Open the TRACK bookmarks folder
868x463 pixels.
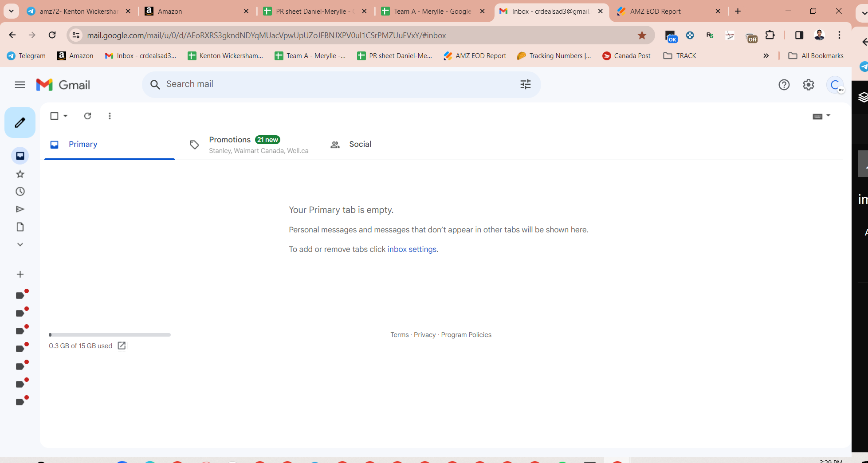[x=680, y=56]
